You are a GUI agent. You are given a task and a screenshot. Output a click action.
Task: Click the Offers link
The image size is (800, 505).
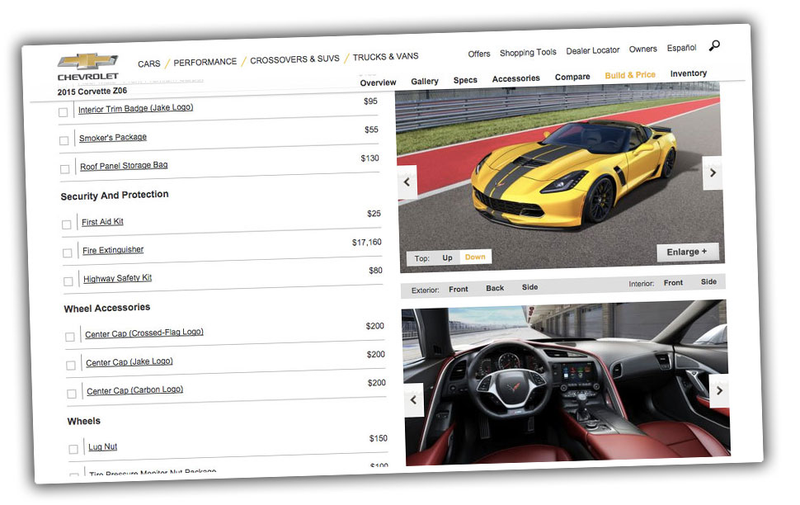click(479, 54)
